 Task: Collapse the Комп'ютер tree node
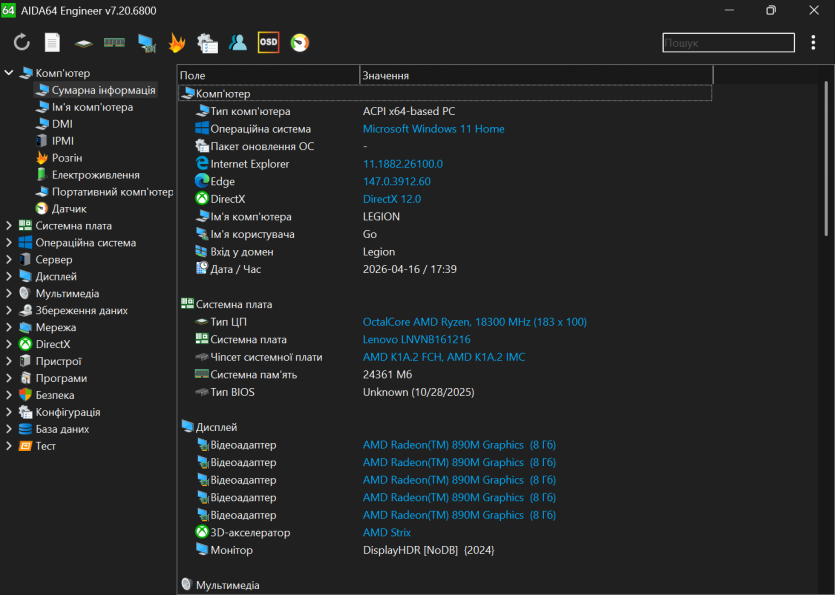tap(9, 73)
